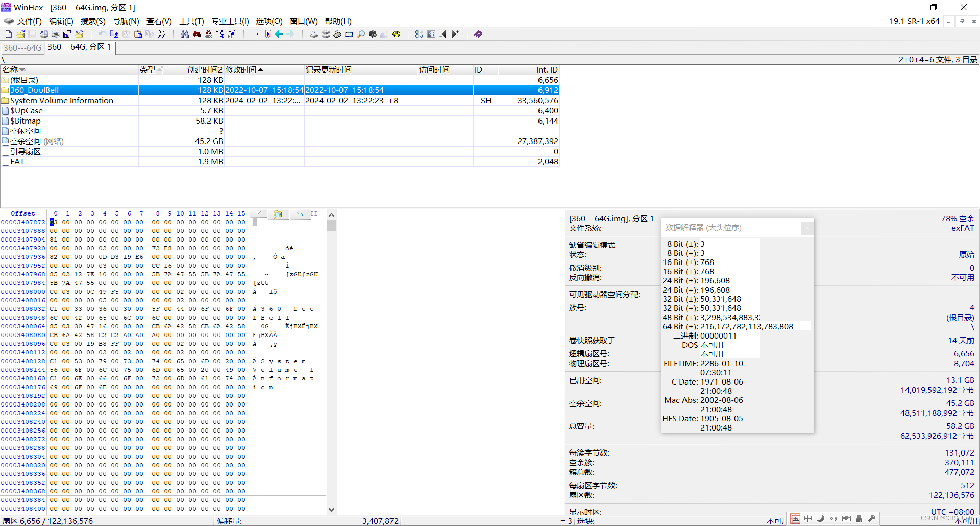Click the yellow gear options icon
Viewport: 980px width, 526px height.
pos(396,34)
